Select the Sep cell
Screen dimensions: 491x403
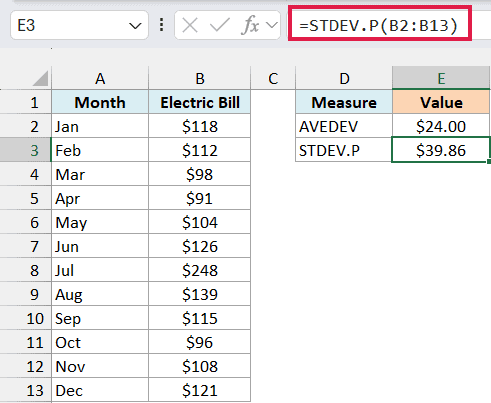click(100, 318)
